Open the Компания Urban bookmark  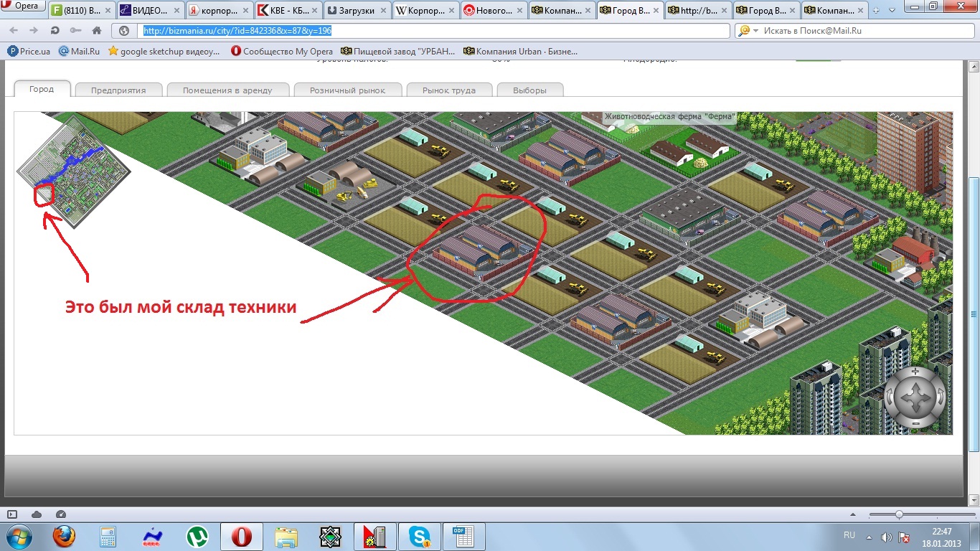(521, 51)
